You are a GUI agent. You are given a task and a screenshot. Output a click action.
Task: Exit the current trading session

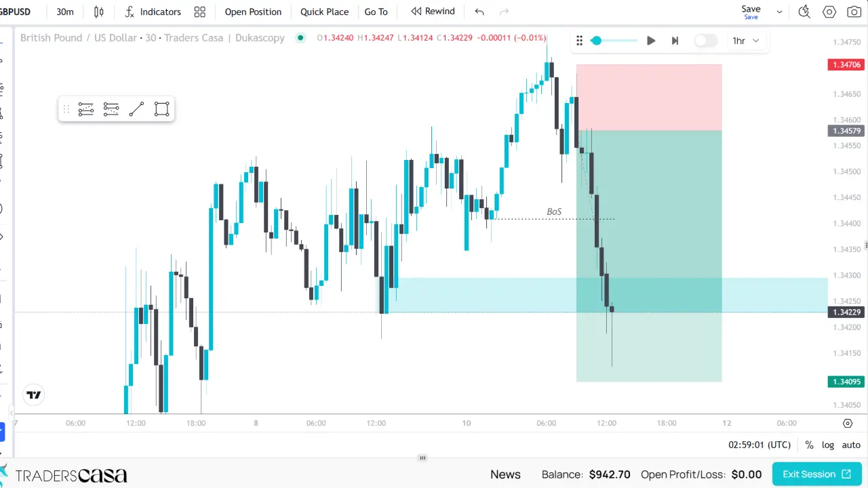pos(816,474)
